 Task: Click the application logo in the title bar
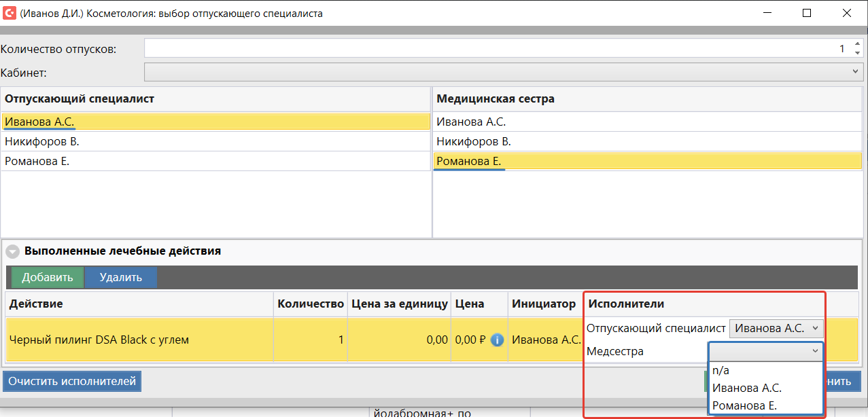click(x=10, y=13)
